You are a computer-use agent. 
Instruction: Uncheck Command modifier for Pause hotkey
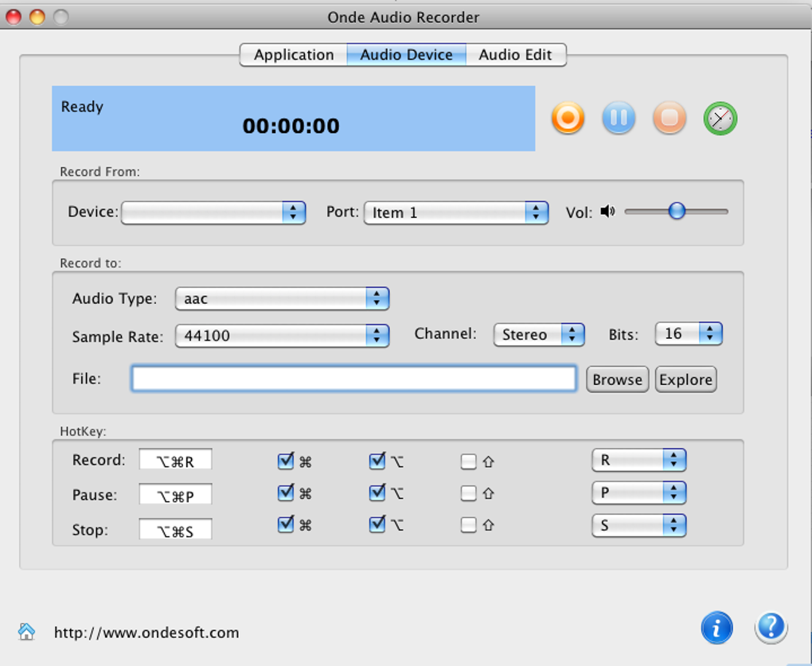click(x=286, y=493)
